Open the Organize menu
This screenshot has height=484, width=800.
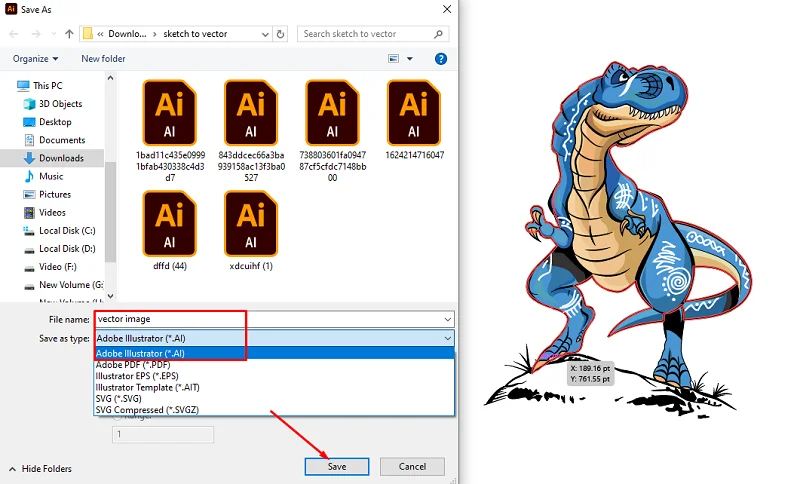(x=35, y=59)
